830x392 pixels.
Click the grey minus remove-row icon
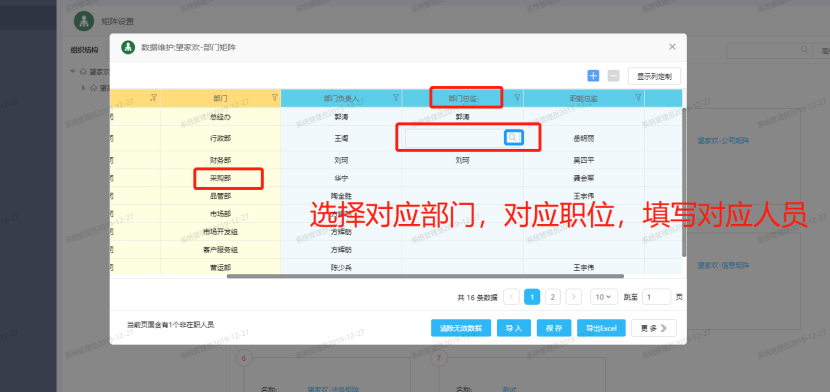[x=613, y=76]
